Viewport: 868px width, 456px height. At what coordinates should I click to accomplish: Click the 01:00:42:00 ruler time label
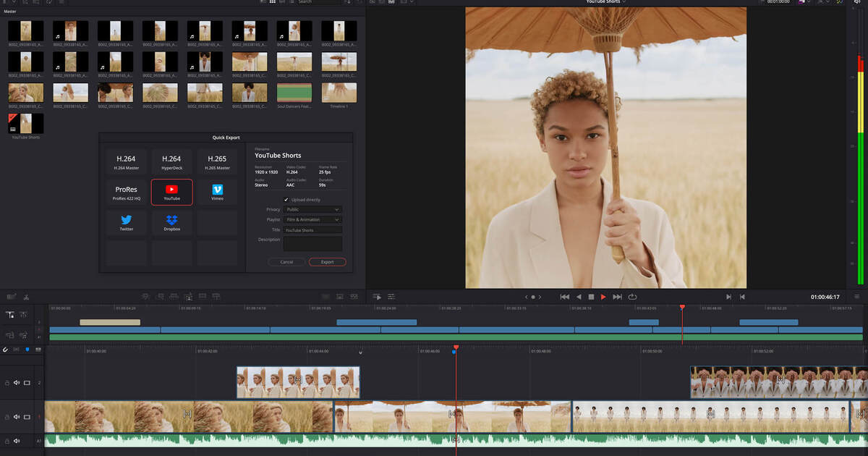click(x=208, y=351)
